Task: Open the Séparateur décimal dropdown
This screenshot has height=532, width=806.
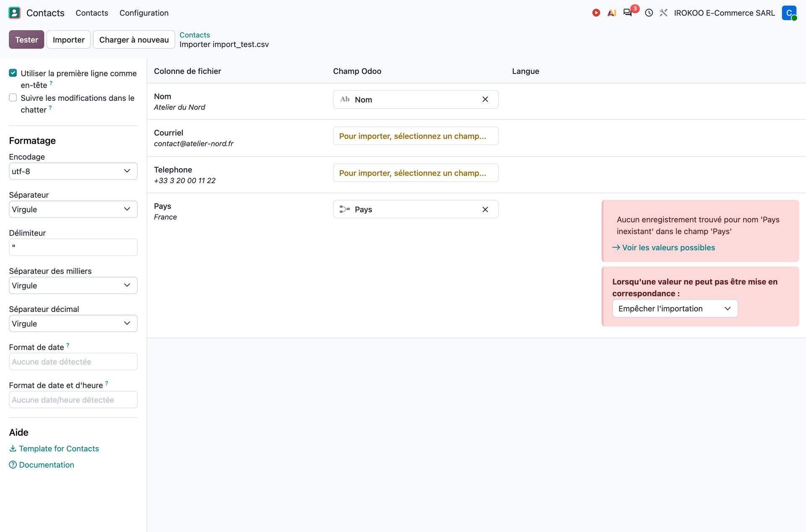Action: pyautogui.click(x=73, y=324)
